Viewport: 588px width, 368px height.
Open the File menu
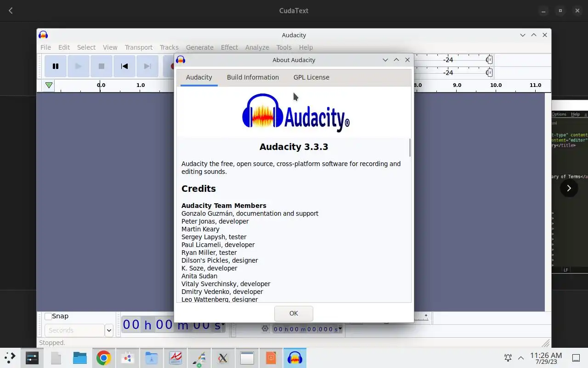click(x=45, y=47)
